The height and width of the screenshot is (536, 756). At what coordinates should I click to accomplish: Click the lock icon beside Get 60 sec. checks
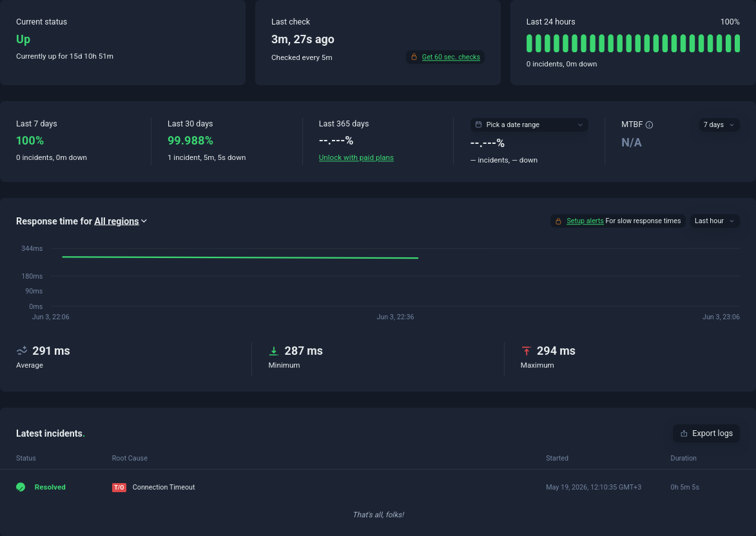click(414, 57)
